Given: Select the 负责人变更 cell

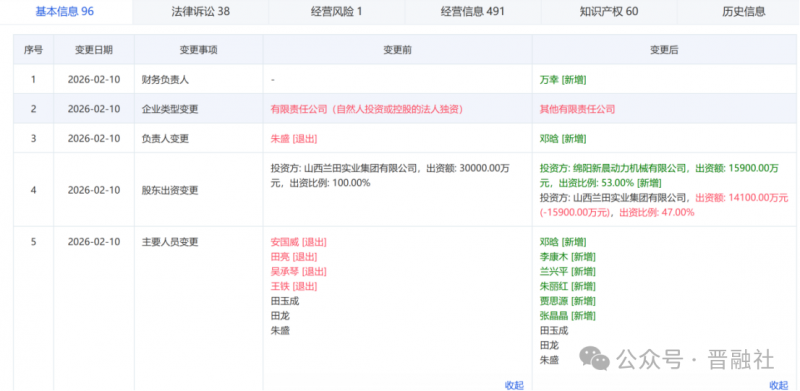Looking at the screenshot, I should (x=198, y=139).
